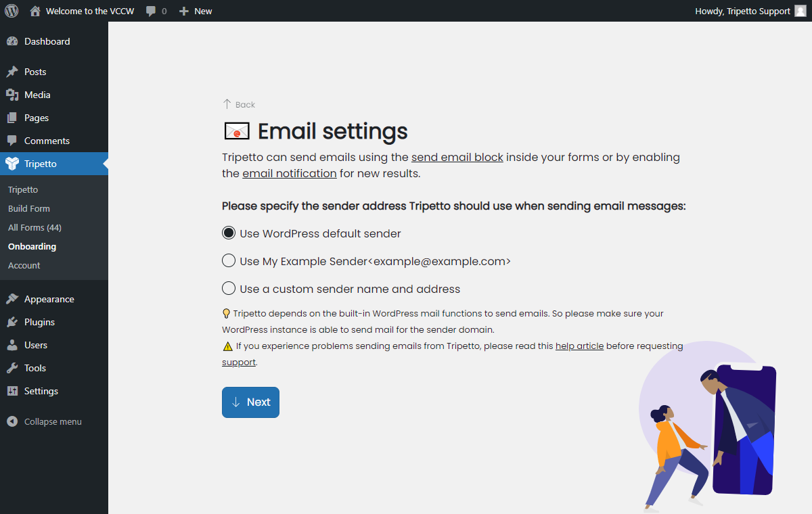The image size is (812, 514).
Task: Click the Next button
Action: tap(250, 402)
